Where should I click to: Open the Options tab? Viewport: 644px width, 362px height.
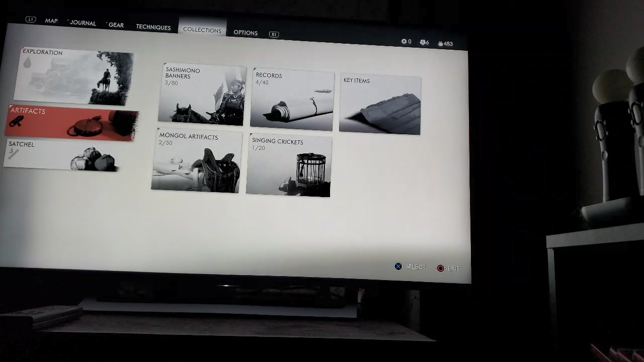246,33
